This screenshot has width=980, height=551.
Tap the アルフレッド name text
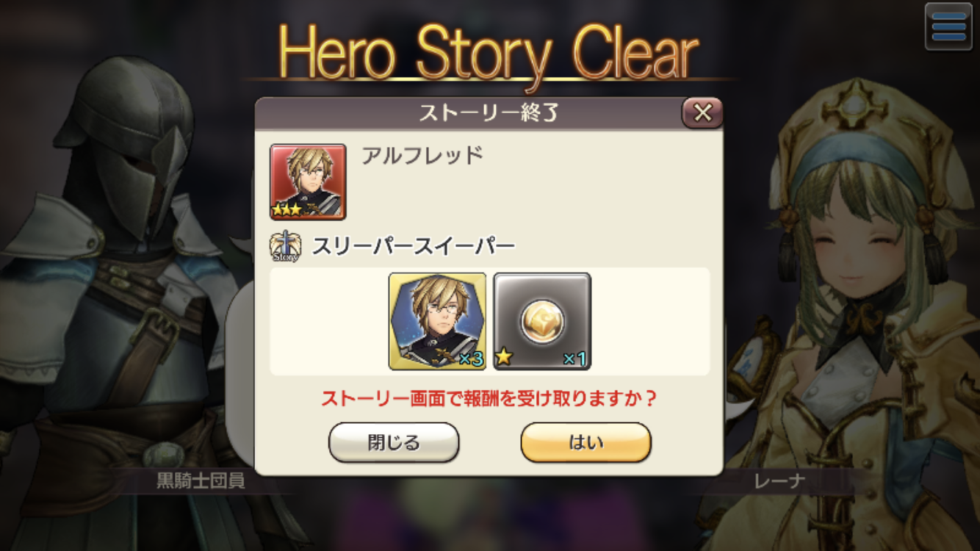click(422, 155)
